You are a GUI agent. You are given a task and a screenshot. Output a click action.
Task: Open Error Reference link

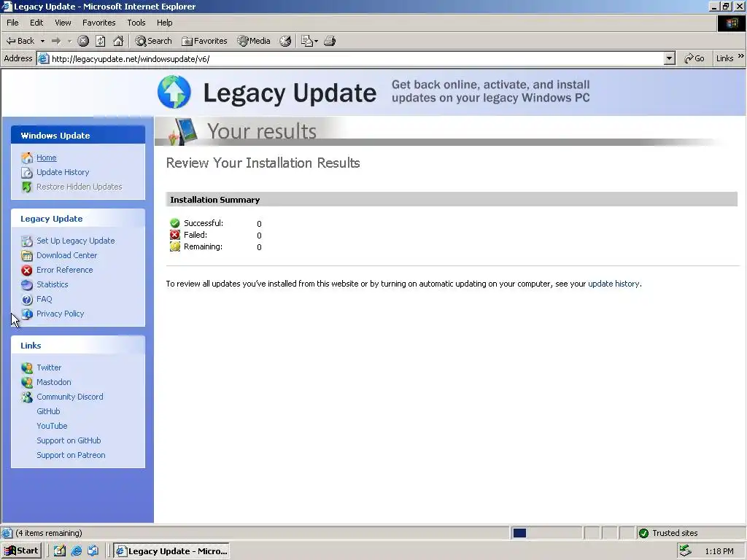[65, 270]
